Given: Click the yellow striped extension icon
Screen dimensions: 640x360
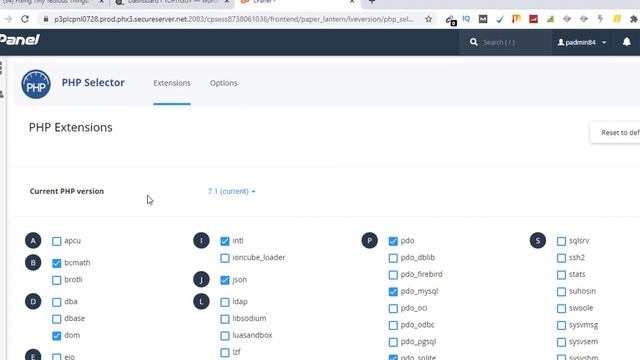Looking at the screenshot, I should [617, 19].
